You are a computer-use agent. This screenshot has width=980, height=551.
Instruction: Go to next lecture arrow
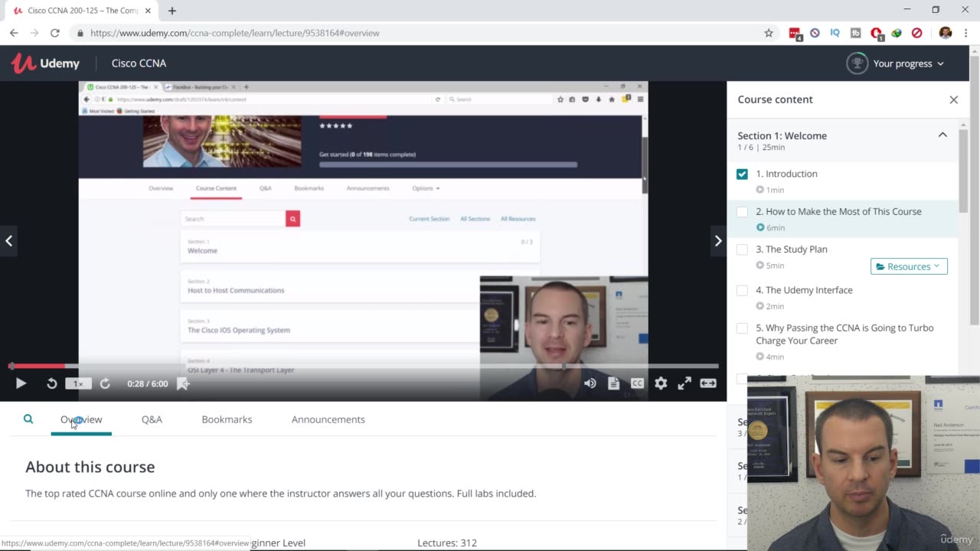coord(717,240)
